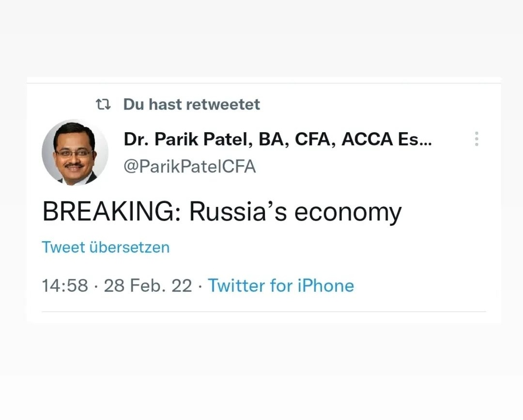
Task: Click the "Du hast retweetet" label
Action: 192,104
